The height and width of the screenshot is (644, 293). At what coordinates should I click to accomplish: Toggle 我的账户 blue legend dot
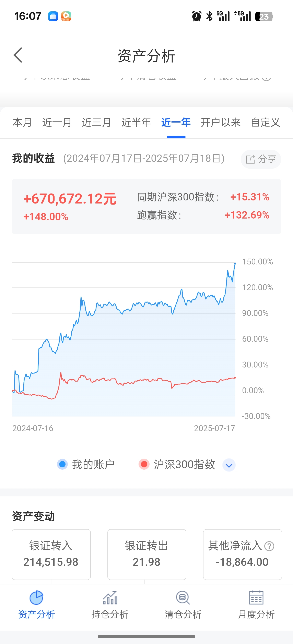point(62,464)
